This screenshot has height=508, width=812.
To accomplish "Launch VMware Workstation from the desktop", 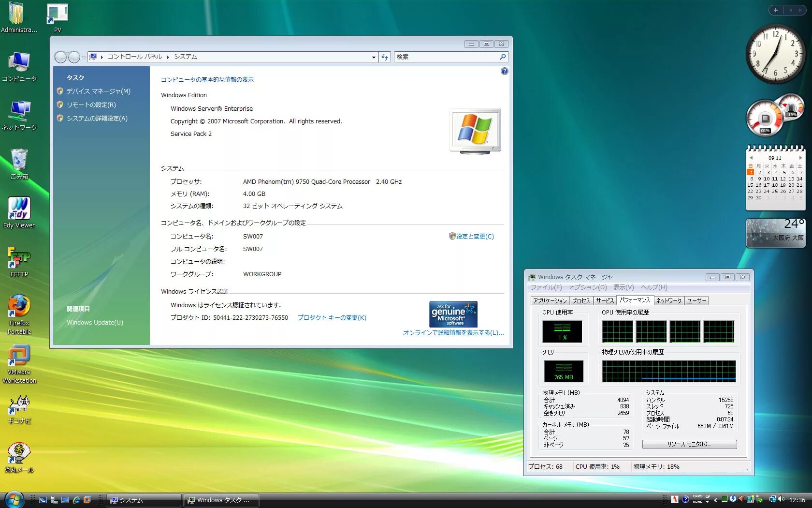I will click(x=19, y=364).
